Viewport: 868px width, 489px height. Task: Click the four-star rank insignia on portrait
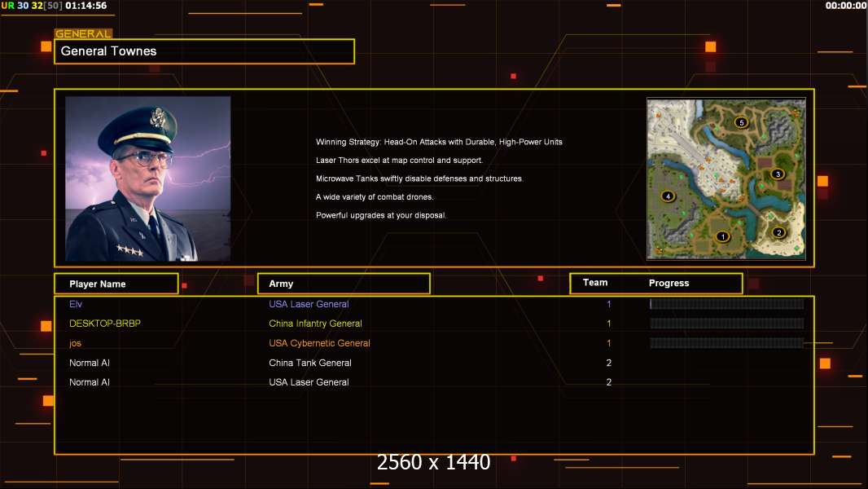coord(130,251)
